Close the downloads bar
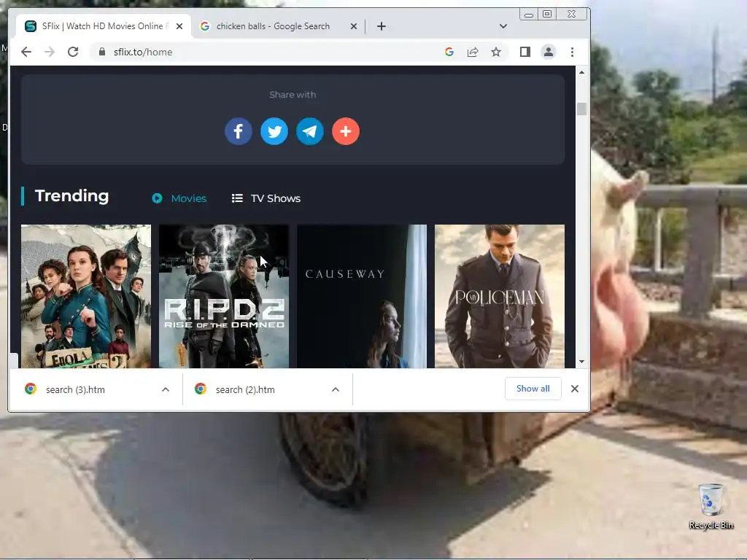The width and height of the screenshot is (747, 560). click(575, 389)
